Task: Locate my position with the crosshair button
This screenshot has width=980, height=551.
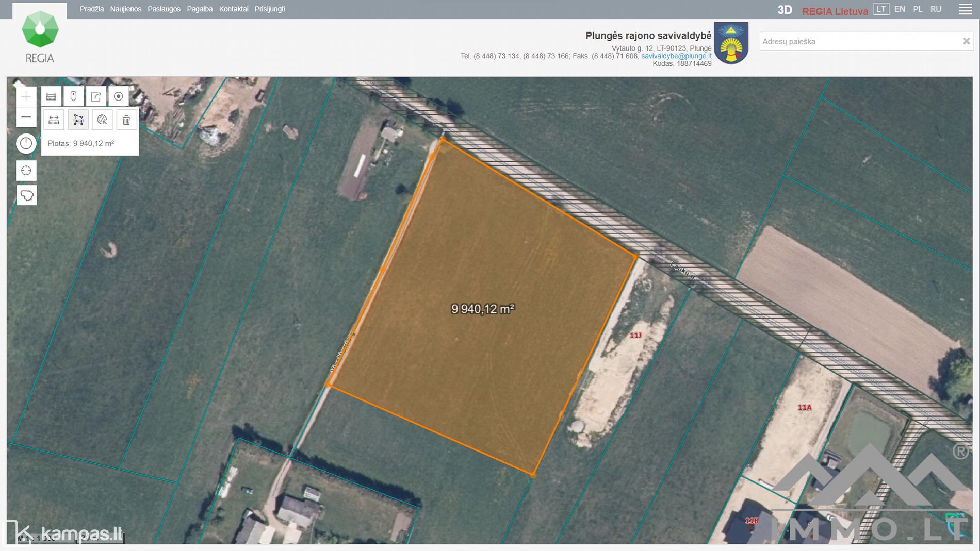Action: [x=26, y=171]
